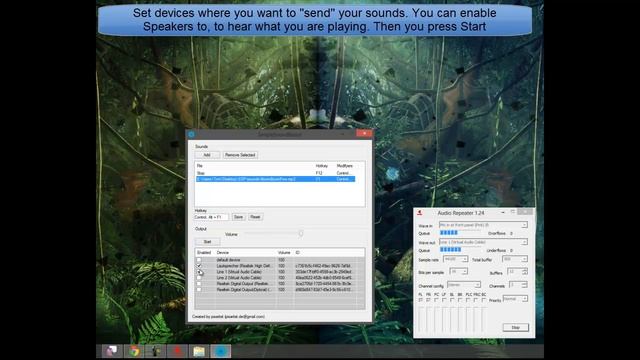Click the blue soundboard taskbar icon
This screenshot has width=640, height=360.
pos(221,351)
